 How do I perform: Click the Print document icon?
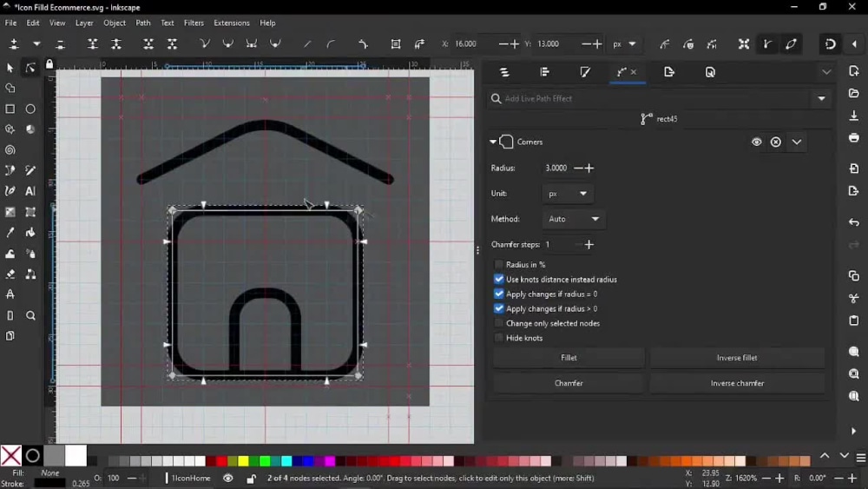[854, 137]
